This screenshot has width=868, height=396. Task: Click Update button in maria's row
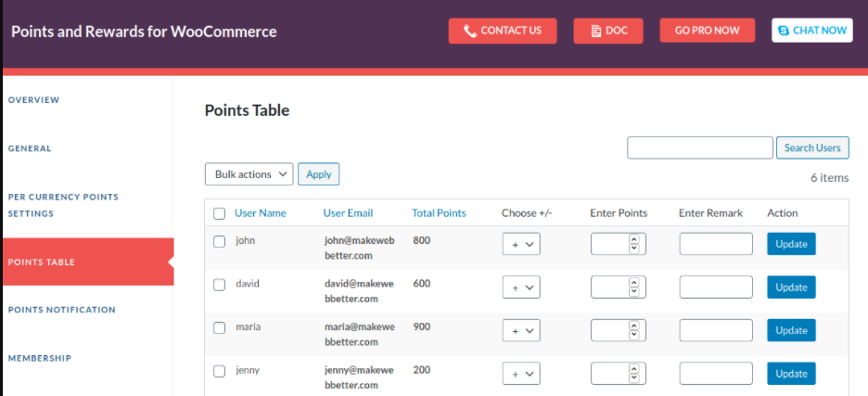791,331
